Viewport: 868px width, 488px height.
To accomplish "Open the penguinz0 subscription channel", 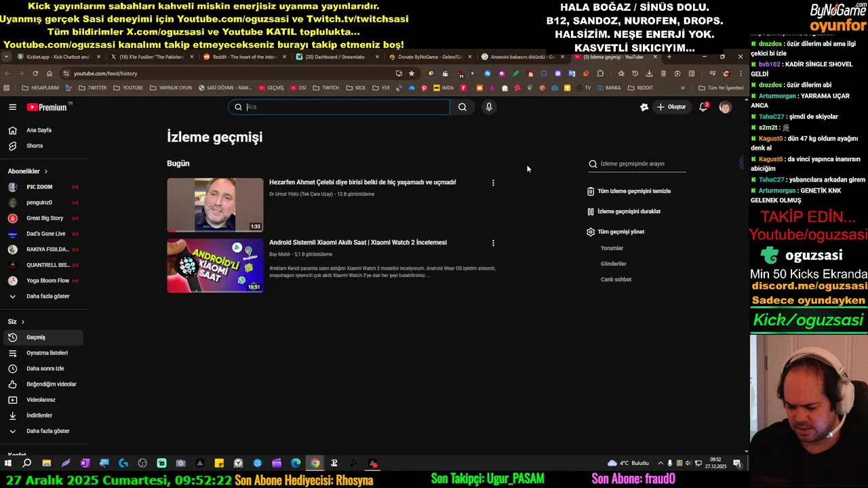I will [39, 203].
